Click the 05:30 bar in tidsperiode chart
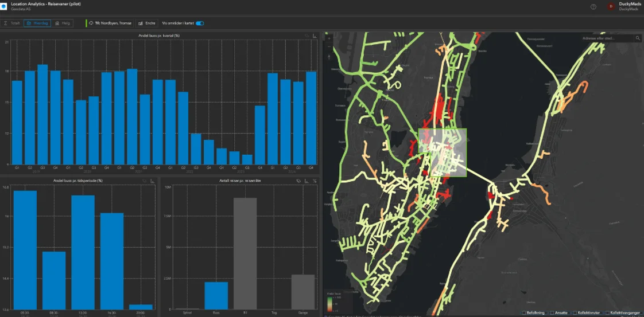Viewport: 644px width, 317px height. 25,250
